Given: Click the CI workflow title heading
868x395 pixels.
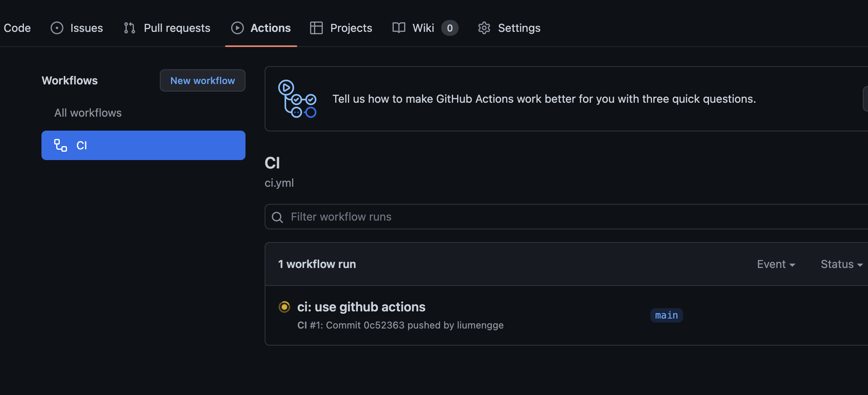Looking at the screenshot, I should tap(272, 163).
